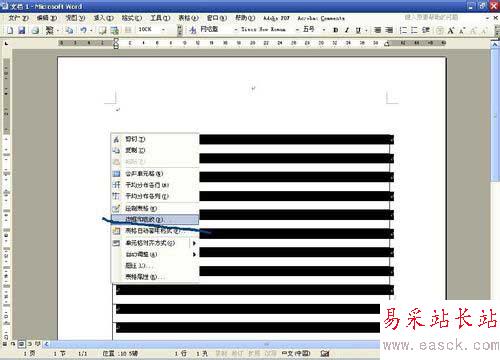Expand the AutoFit submenu arrow

coord(194,255)
